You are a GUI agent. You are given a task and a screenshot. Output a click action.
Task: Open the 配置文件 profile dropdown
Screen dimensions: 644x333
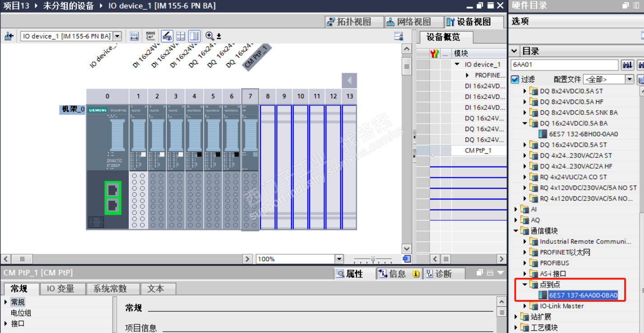tap(630, 80)
